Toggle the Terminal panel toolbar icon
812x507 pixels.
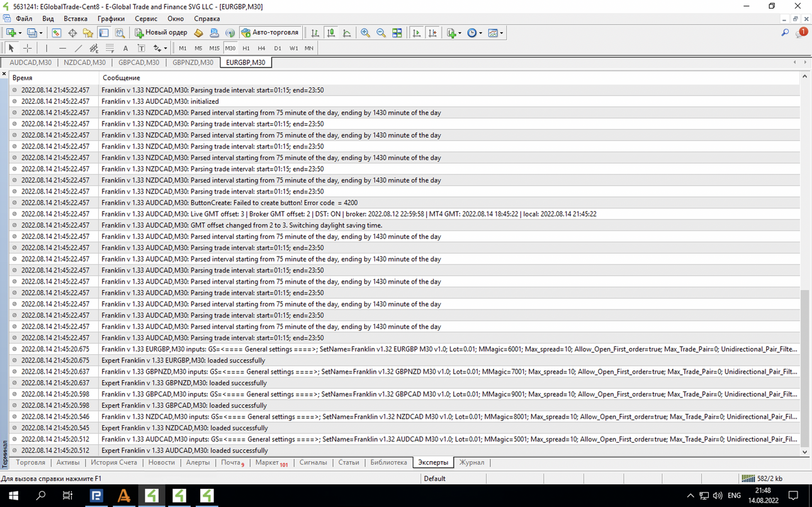coord(104,33)
